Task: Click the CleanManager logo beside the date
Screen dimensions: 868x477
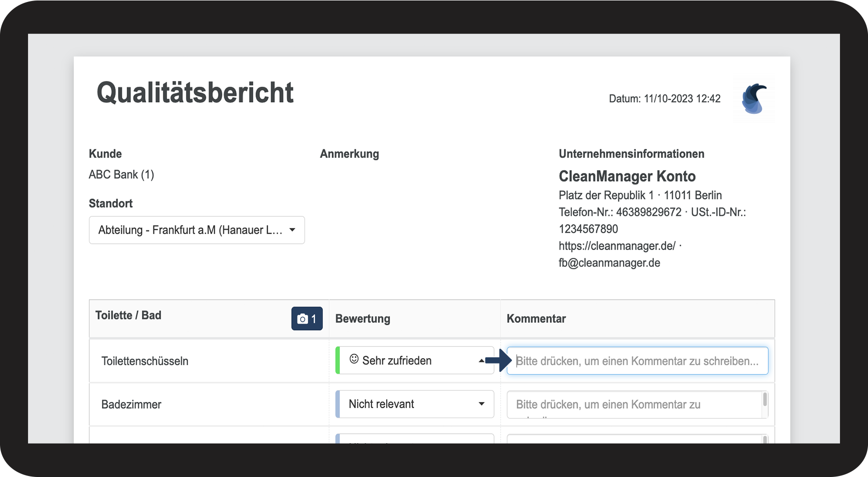Action: 754,99
